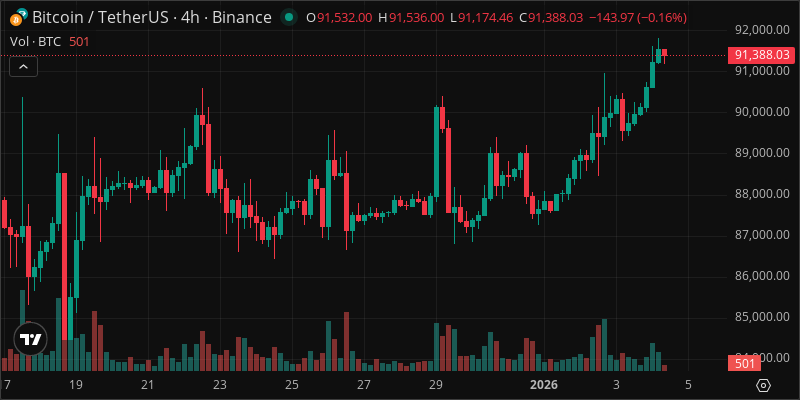This screenshot has height=400, width=800.
Task: Click the −143.97 (−0.16%) change value
Action: [638, 18]
